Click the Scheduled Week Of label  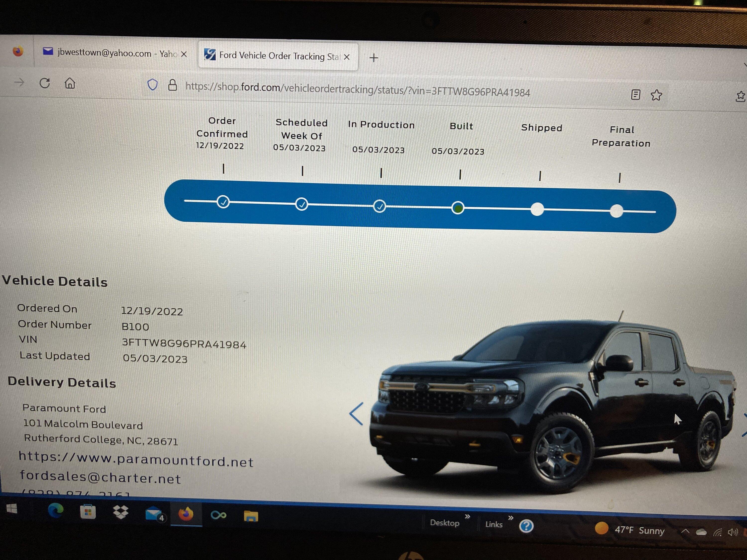tap(302, 129)
